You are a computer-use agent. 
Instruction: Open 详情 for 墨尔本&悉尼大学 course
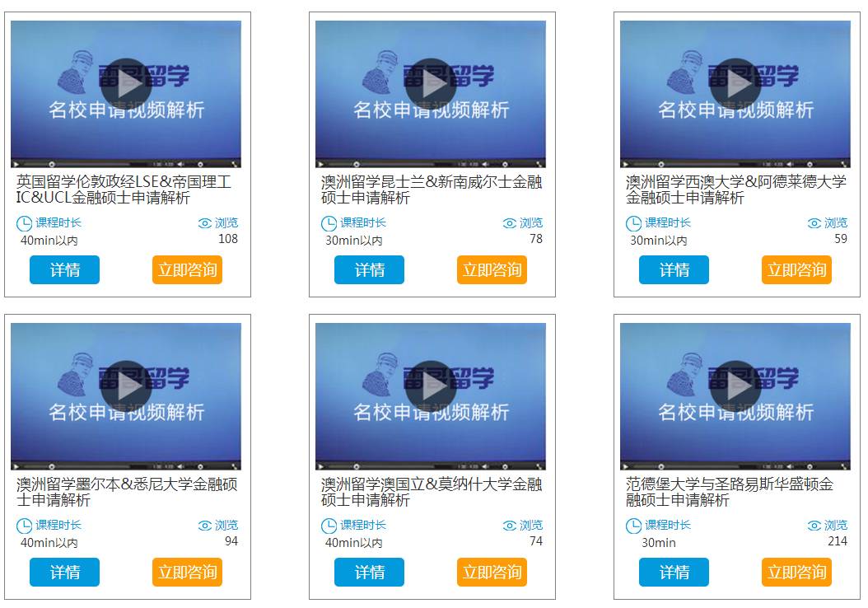(x=65, y=572)
